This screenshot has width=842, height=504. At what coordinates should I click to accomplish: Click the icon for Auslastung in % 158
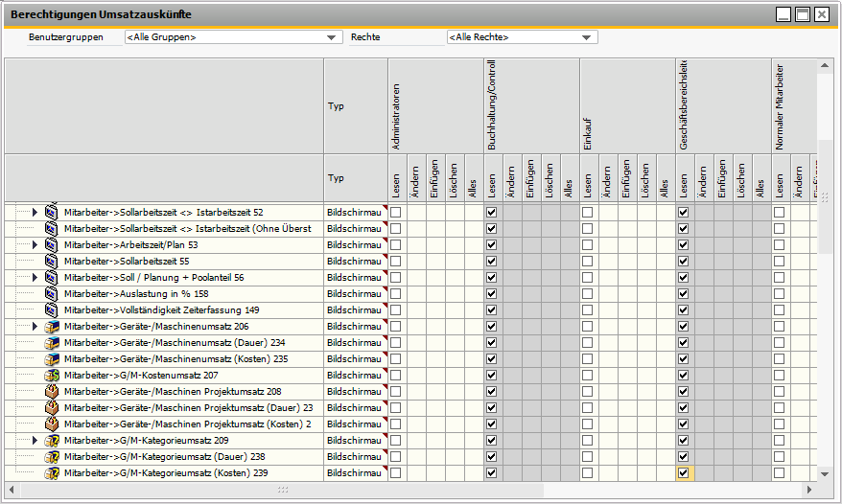[53, 293]
